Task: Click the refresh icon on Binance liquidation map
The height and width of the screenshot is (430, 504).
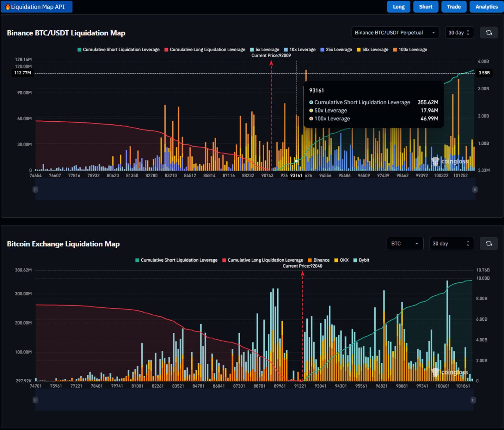Action: (489, 33)
